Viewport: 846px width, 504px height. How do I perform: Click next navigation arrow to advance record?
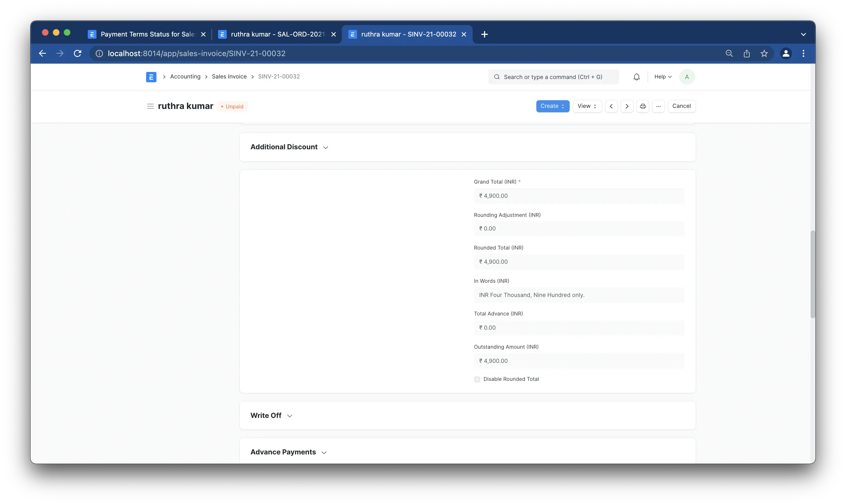coord(627,106)
